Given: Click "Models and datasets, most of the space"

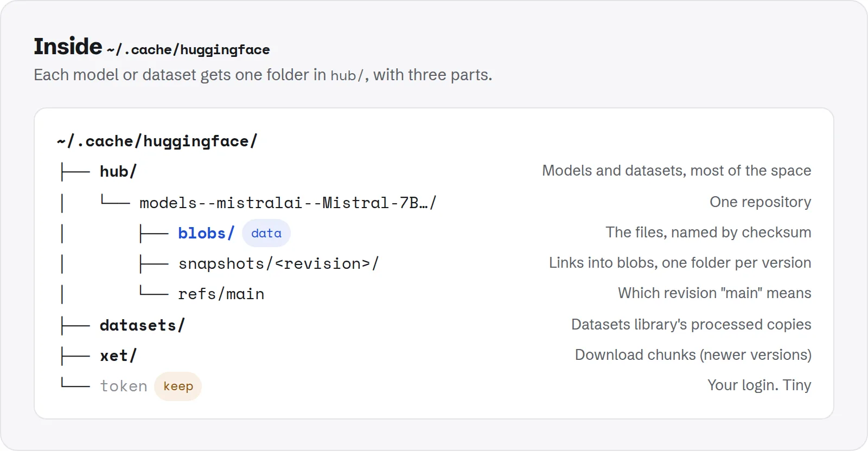Looking at the screenshot, I should click(x=676, y=171).
